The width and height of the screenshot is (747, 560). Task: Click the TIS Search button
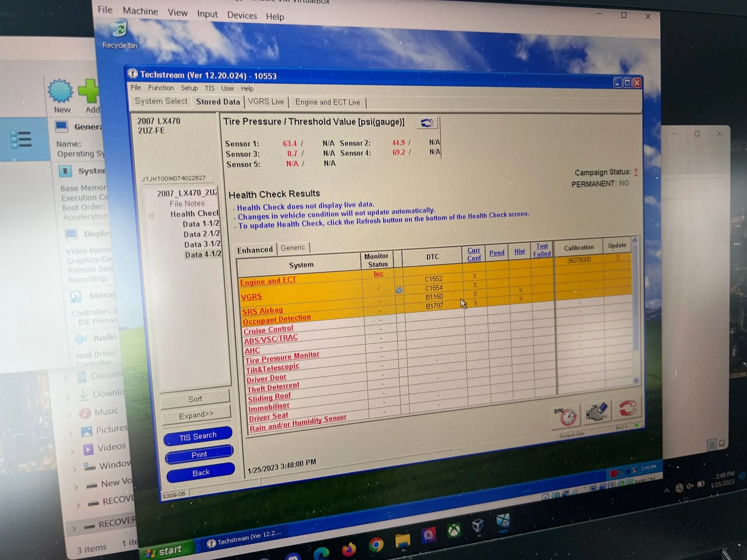[198, 436]
